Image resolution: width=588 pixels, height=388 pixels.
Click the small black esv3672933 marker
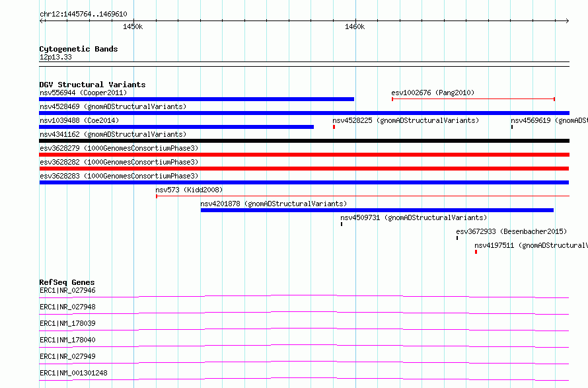point(457,238)
